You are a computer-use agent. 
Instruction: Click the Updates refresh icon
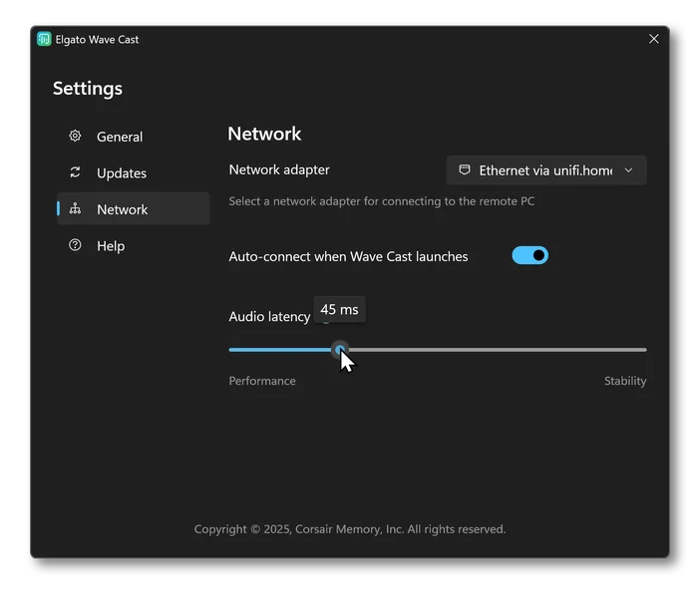click(x=75, y=172)
